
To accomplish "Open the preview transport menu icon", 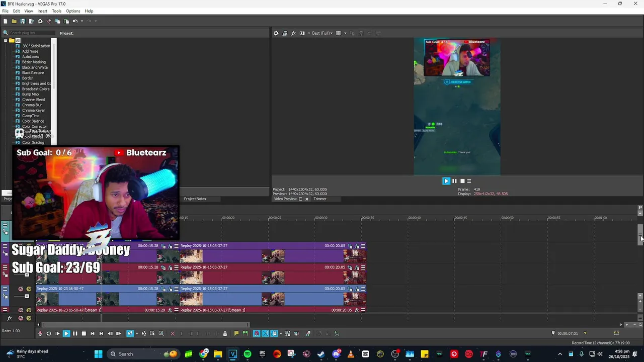I will coord(469,181).
